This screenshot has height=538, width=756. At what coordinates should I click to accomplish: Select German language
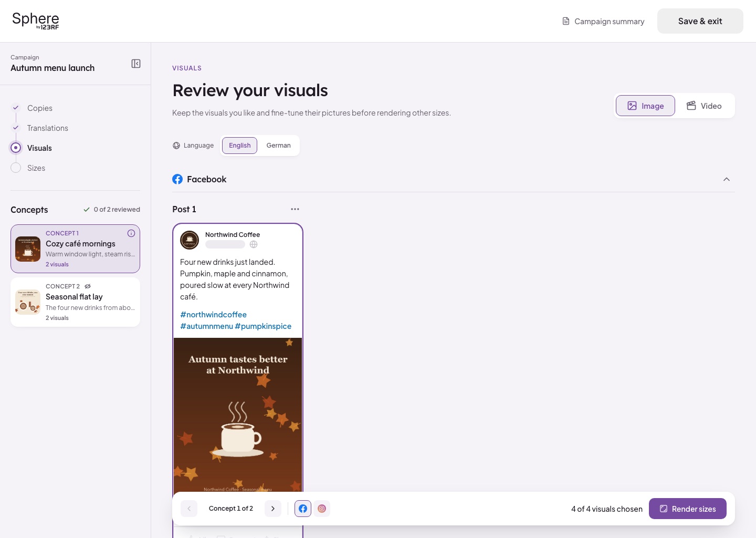[278, 146]
